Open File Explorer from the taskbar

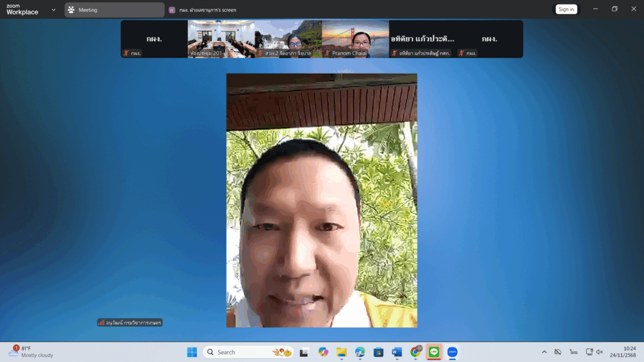(341, 352)
